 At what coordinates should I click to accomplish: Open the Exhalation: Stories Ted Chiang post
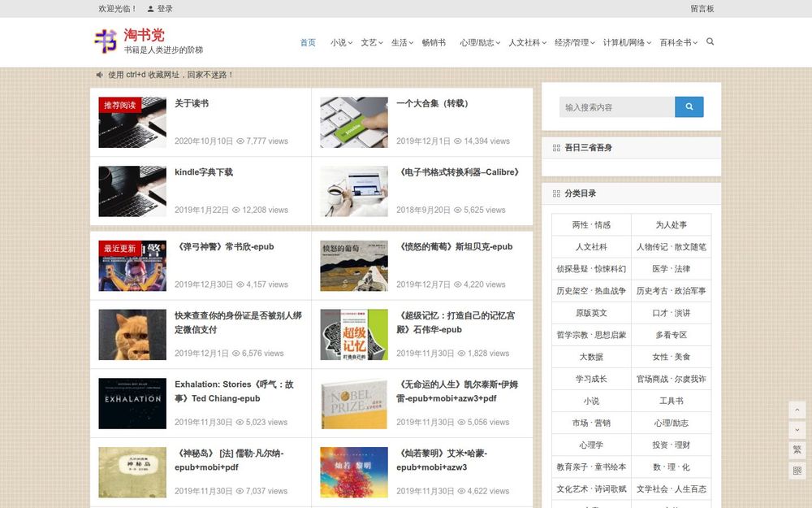(234, 392)
